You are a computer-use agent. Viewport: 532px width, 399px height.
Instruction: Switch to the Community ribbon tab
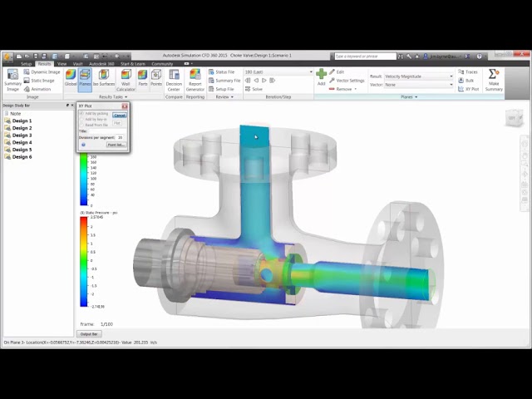(x=162, y=64)
